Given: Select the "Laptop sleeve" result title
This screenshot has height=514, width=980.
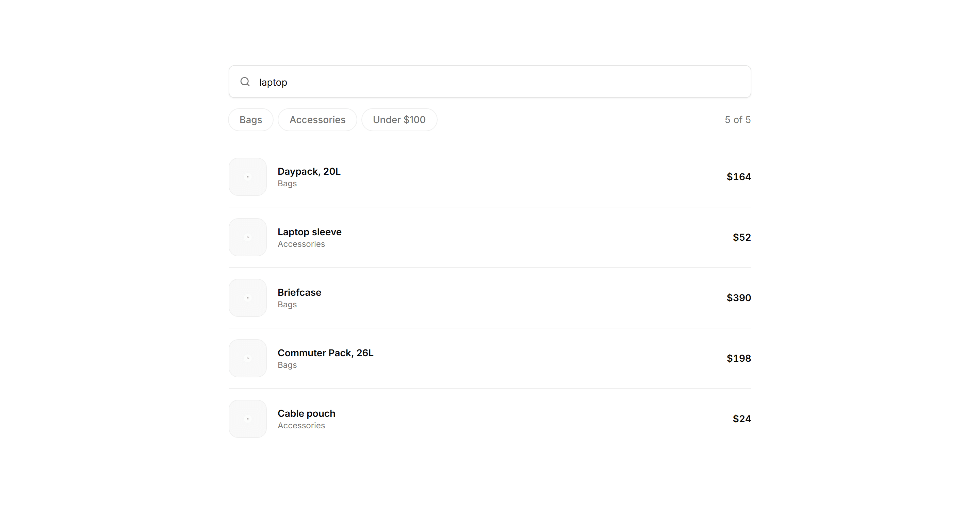Looking at the screenshot, I should click(309, 232).
